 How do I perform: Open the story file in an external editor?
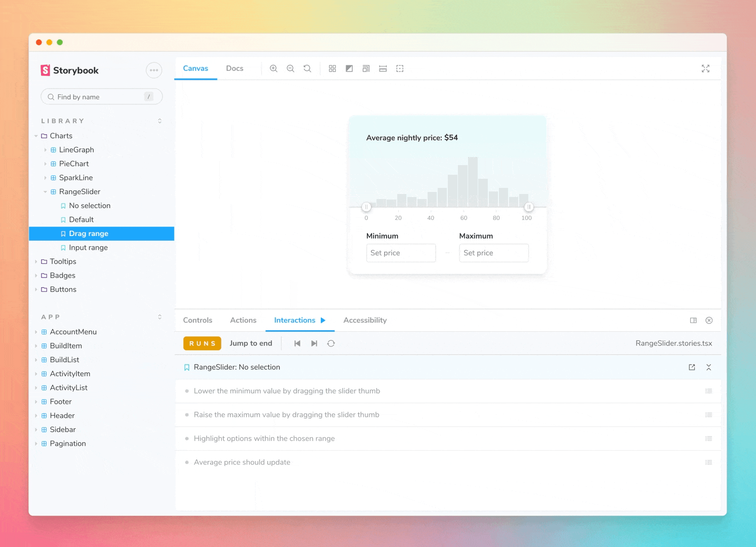[692, 367]
